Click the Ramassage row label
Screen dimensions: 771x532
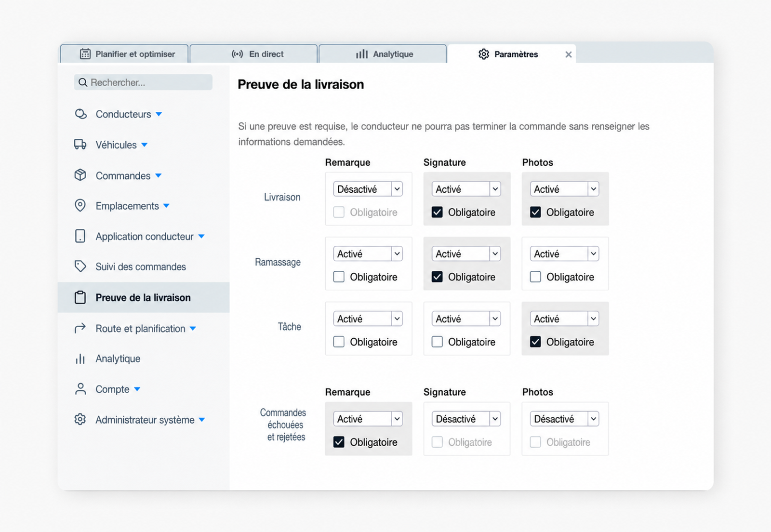278,262
